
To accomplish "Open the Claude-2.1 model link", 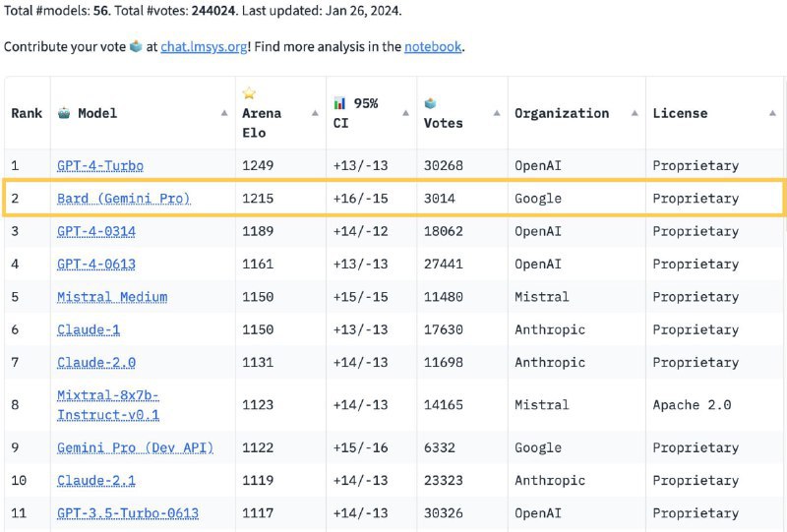I will click(x=95, y=481).
